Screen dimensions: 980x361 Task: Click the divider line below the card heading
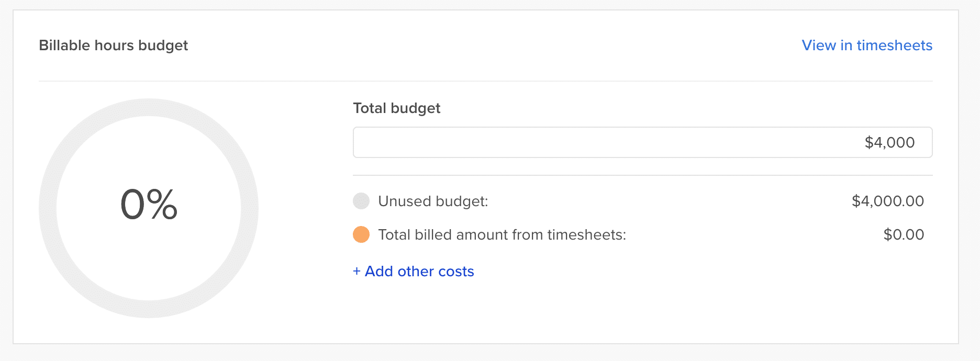pos(485,81)
